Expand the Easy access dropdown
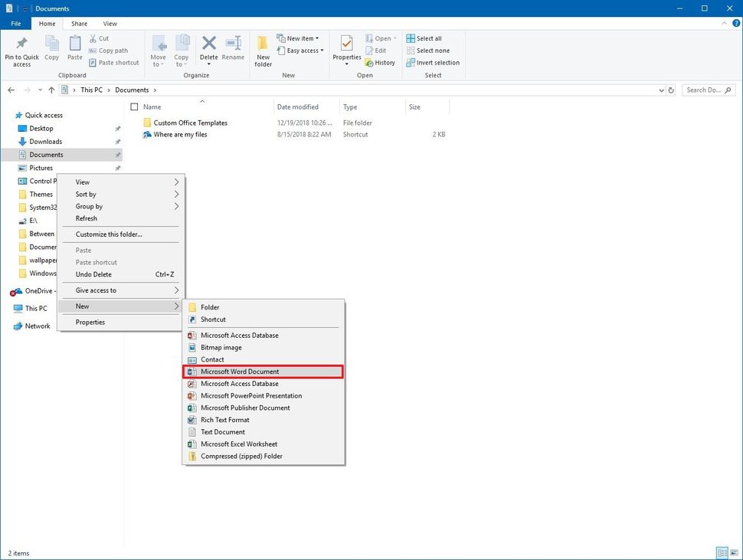 pos(301,51)
